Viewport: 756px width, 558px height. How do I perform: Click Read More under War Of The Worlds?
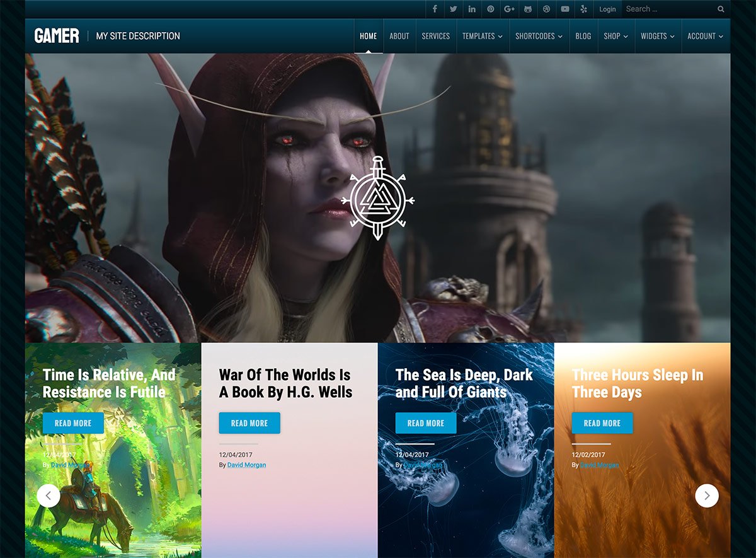(x=249, y=423)
